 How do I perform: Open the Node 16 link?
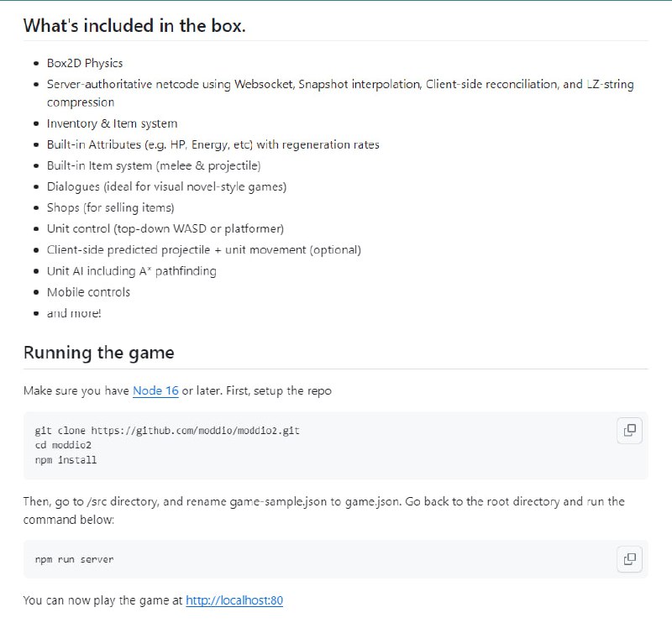[x=155, y=391]
